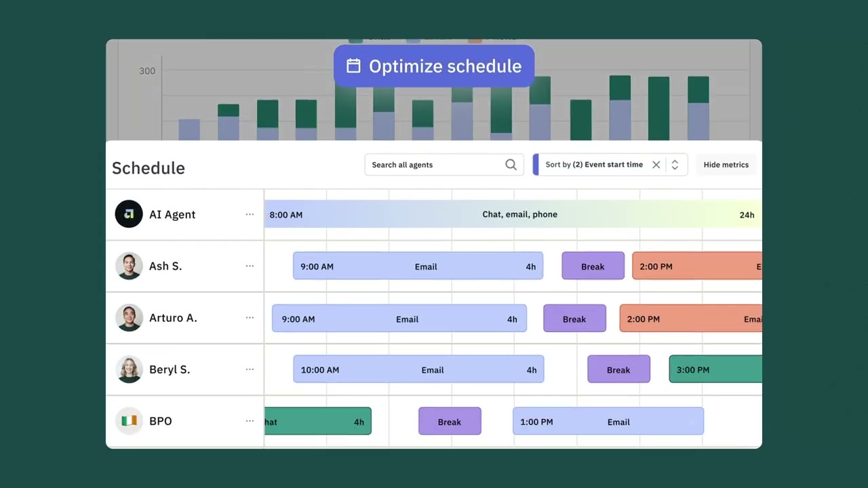Image resolution: width=868 pixels, height=488 pixels.
Task: Select Arturo A.'s 2:00 PM shift block
Action: coord(690,319)
